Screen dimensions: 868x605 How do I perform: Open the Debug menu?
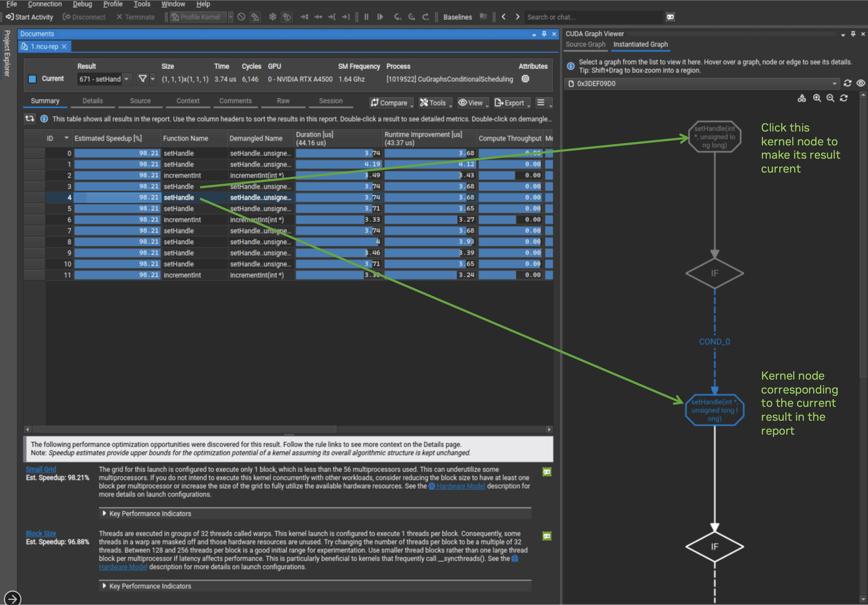83,4
